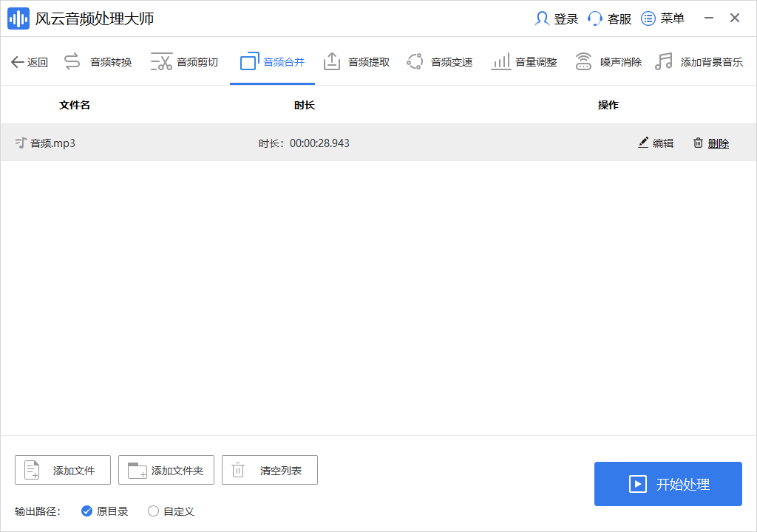This screenshot has width=757, height=532.
Task: Switch to 音频转换 tab
Action: click(111, 62)
